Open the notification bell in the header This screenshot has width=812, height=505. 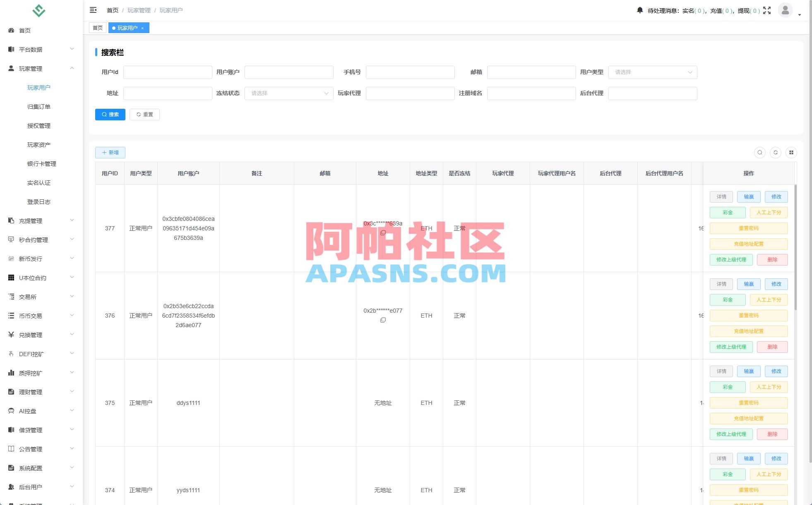pyautogui.click(x=639, y=10)
